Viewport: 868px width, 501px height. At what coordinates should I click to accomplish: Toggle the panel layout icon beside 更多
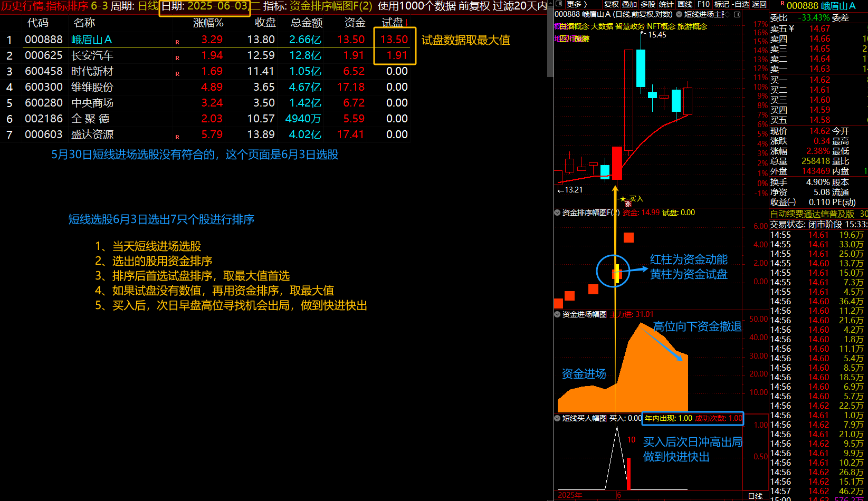560,4
